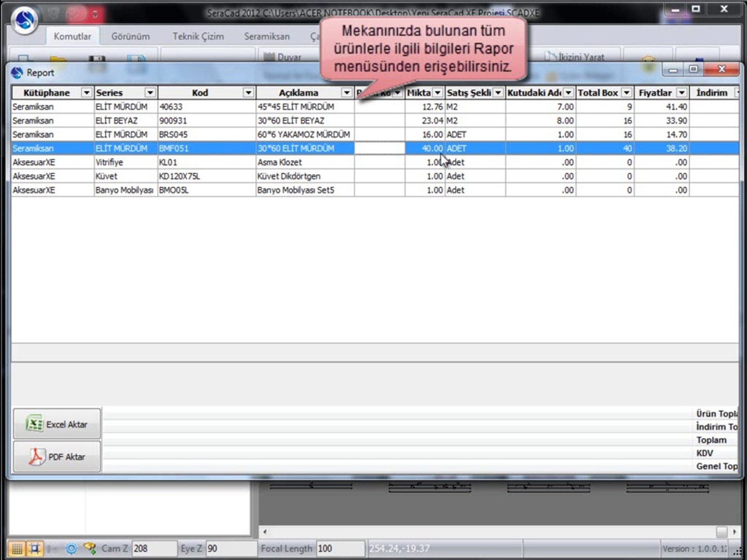Export the report with Excel Aktar

coord(57,424)
